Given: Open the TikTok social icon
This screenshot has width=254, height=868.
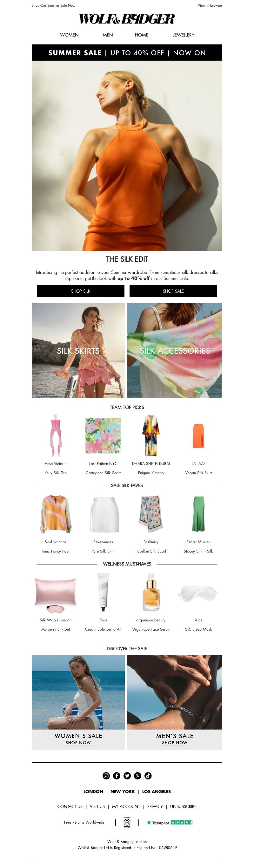Looking at the screenshot, I should (x=148, y=775).
